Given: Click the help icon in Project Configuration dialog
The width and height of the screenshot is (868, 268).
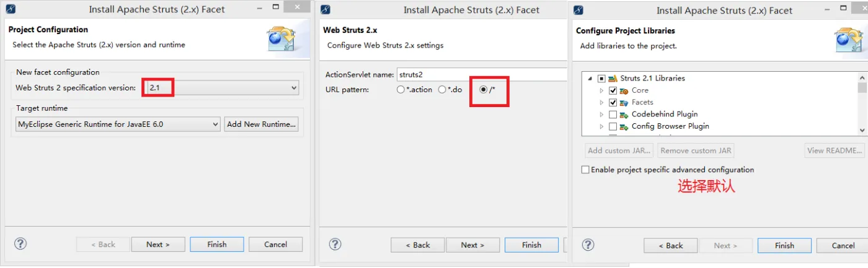Looking at the screenshot, I should [x=20, y=244].
